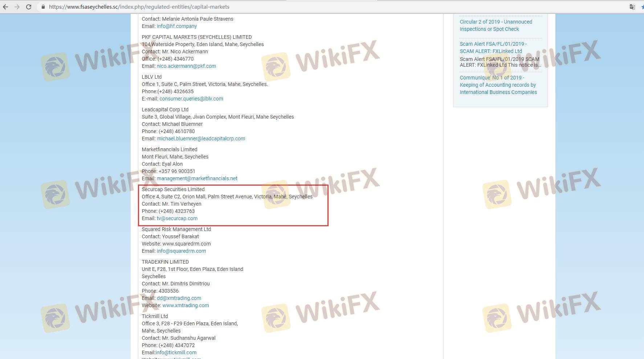The width and height of the screenshot is (644, 359).
Task: Select the Leadcapital Corp Ltd name
Action: (165, 110)
